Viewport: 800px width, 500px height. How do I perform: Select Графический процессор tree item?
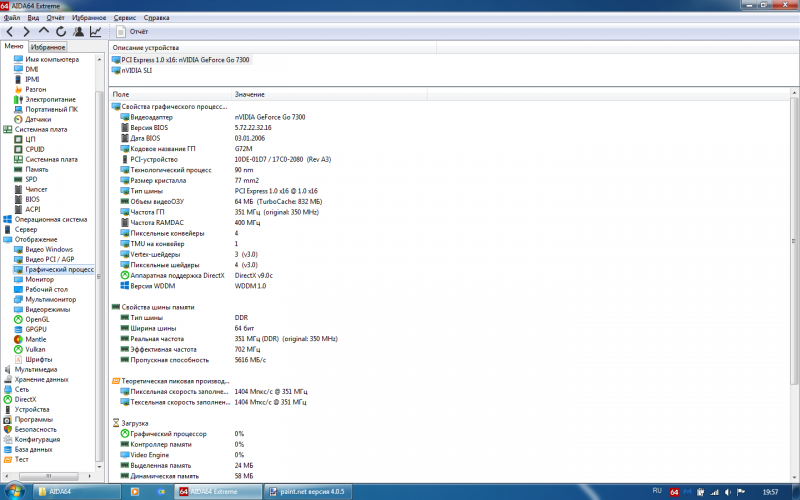[59, 269]
